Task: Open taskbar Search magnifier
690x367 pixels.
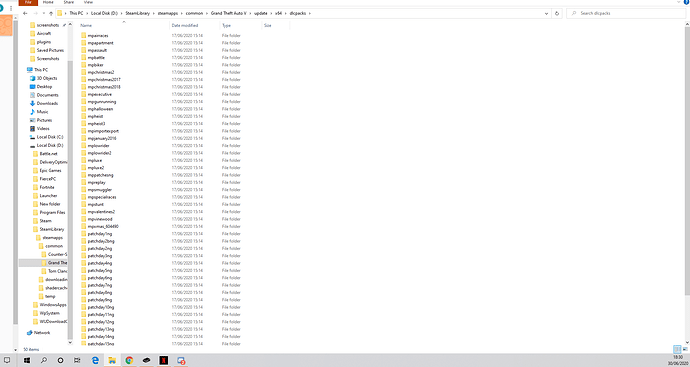Action: [44, 360]
